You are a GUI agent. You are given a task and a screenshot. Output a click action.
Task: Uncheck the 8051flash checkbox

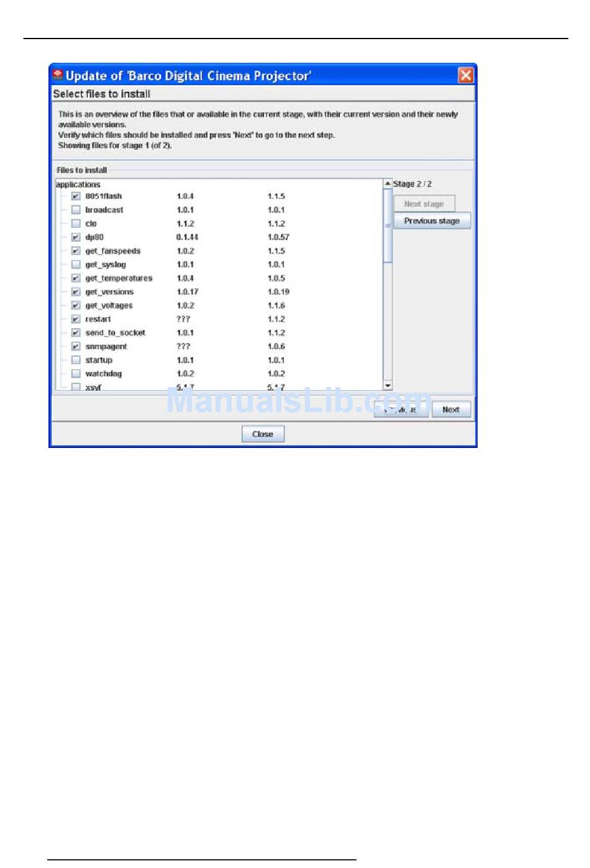point(76,196)
